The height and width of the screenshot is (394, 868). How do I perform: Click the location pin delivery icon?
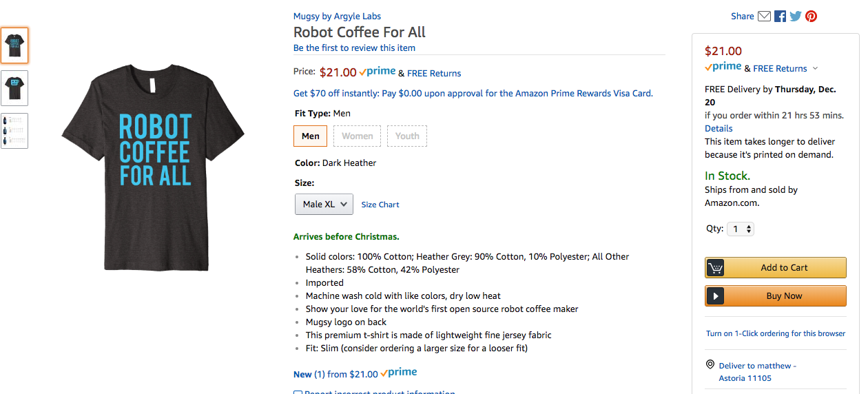coord(710,365)
